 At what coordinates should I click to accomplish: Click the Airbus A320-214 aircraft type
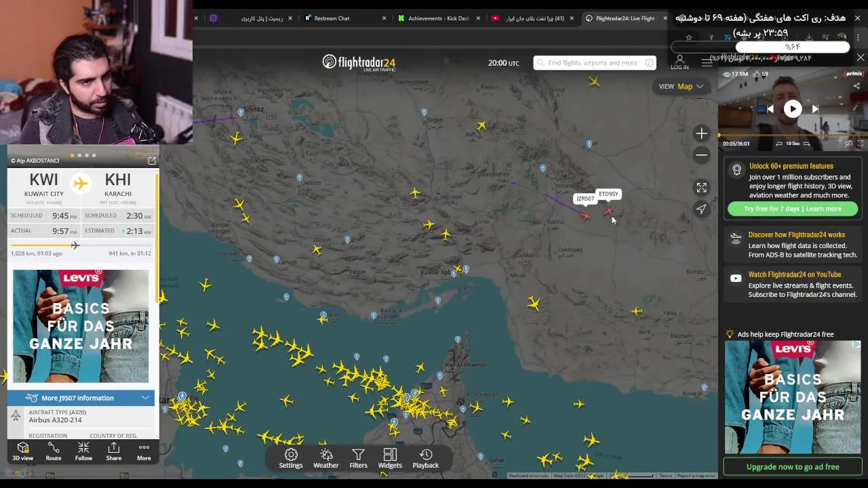click(x=55, y=420)
